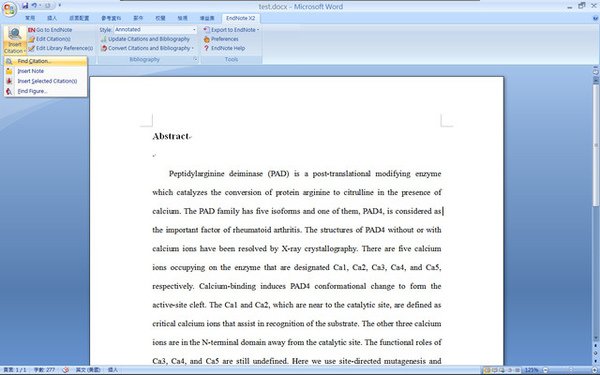Expand the Style dropdown showing Annotated
600x375 pixels.
194,30
